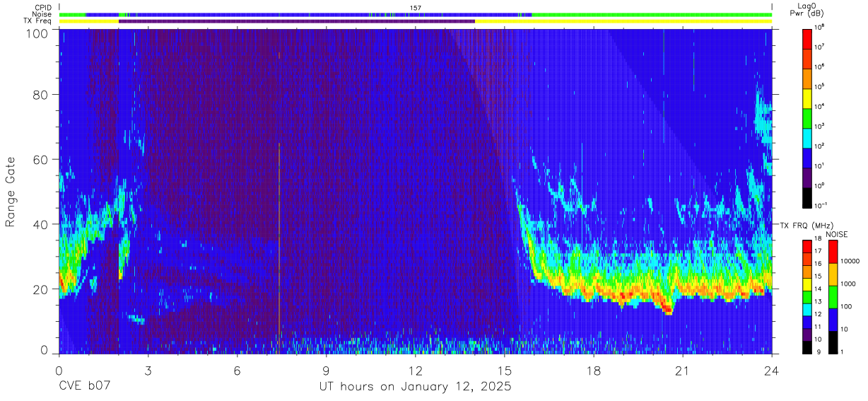Click the long green section of the Noise bar

click(x=652, y=14)
